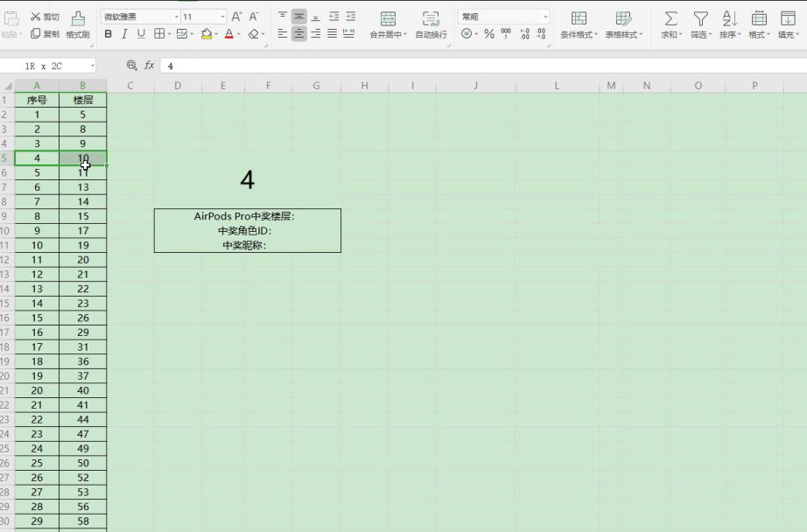Screen dimensions: 807x532
Task: Click the Sum (求和) sigma icon
Action: 670,18
